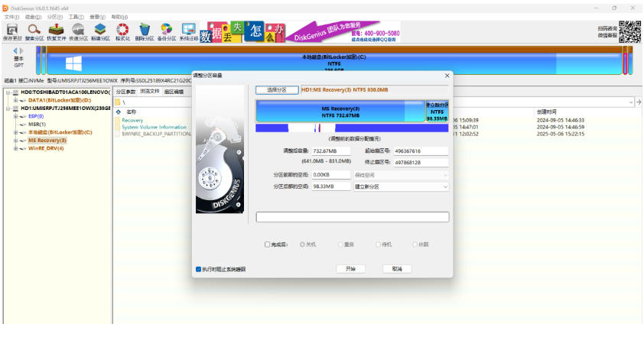Click the 删除分区 delete partition icon
Screen dimensions: 644x353
(x=145, y=31)
